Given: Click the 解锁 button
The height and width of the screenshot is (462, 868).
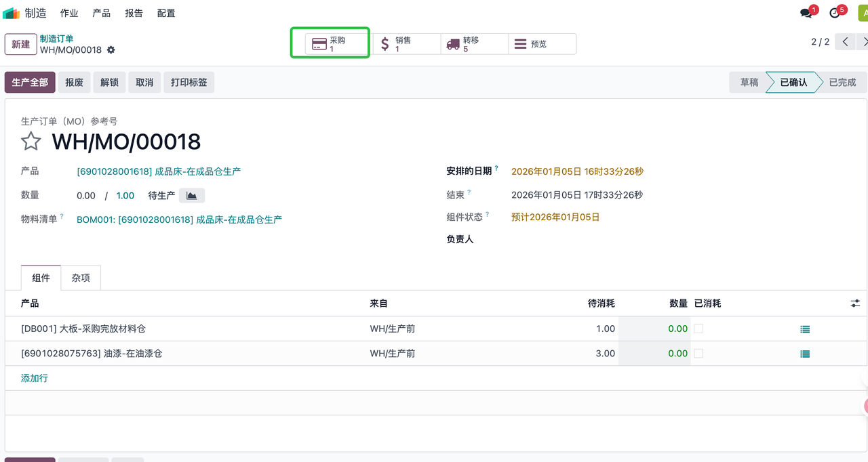Looking at the screenshot, I should [x=109, y=83].
